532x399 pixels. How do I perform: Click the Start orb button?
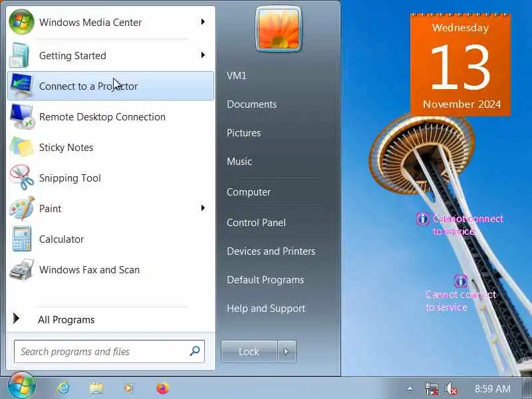click(x=22, y=386)
